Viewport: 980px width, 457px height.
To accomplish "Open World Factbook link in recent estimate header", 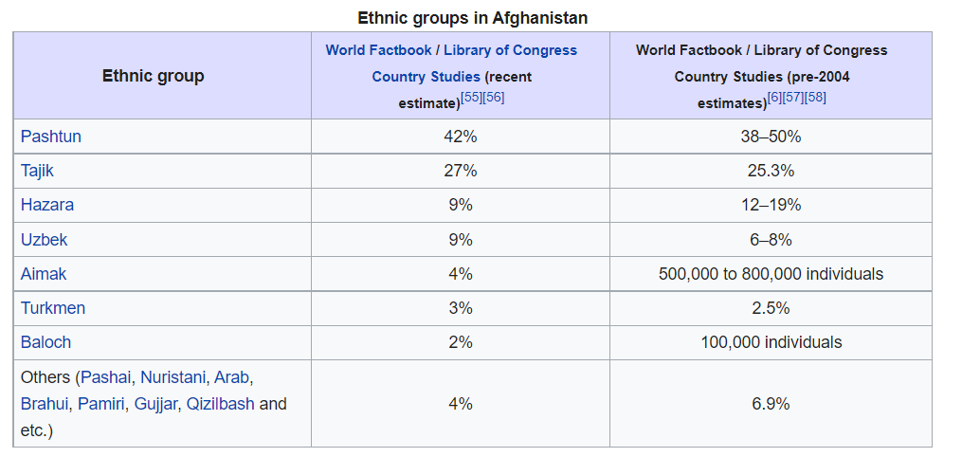I will click(x=379, y=50).
